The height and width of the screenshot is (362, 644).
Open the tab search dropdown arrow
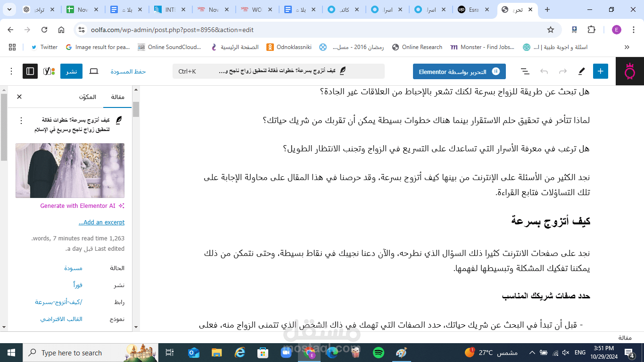(9, 9)
